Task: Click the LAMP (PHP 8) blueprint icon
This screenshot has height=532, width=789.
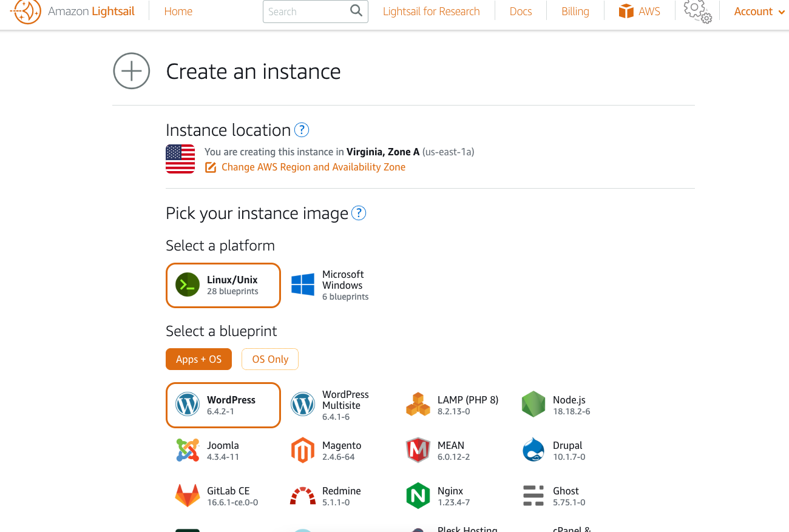Action: [418, 404]
